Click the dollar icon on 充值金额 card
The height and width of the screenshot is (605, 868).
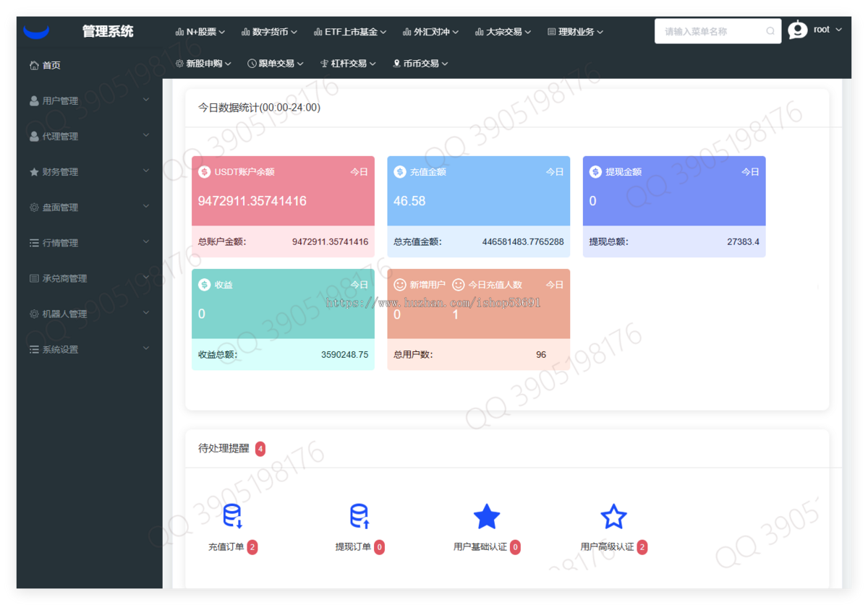[x=400, y=172]
